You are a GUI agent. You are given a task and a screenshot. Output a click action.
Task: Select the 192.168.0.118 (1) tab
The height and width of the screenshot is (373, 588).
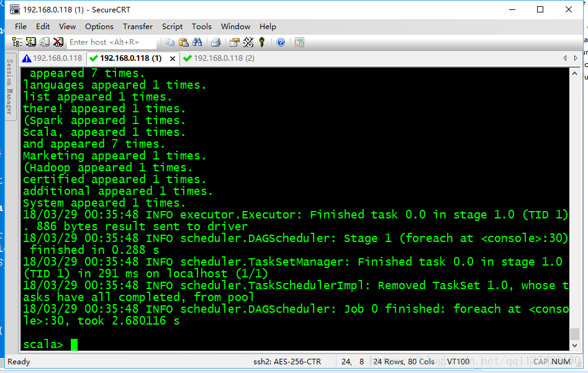(129, 58)
